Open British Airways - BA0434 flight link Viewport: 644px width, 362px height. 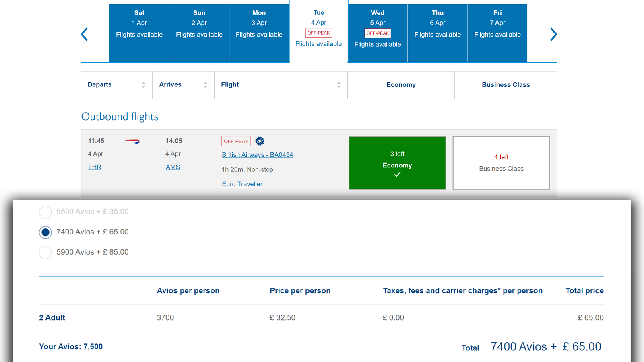click(258, 155)
